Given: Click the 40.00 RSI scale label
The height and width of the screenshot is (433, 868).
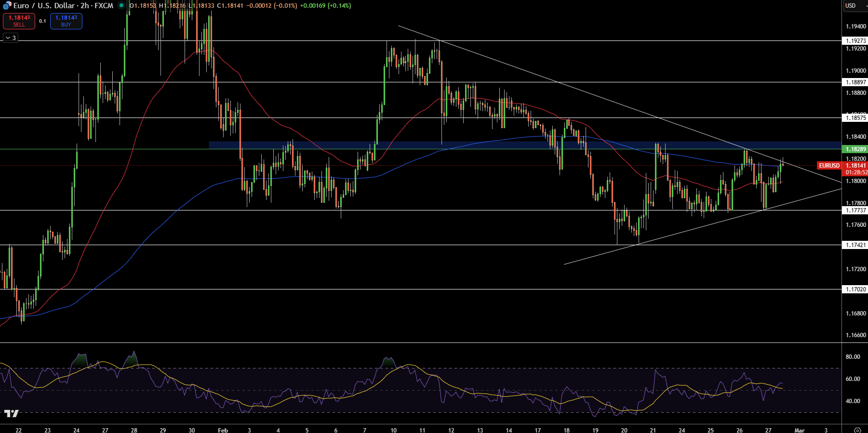Looking at the screenshot, I should 853,401.
